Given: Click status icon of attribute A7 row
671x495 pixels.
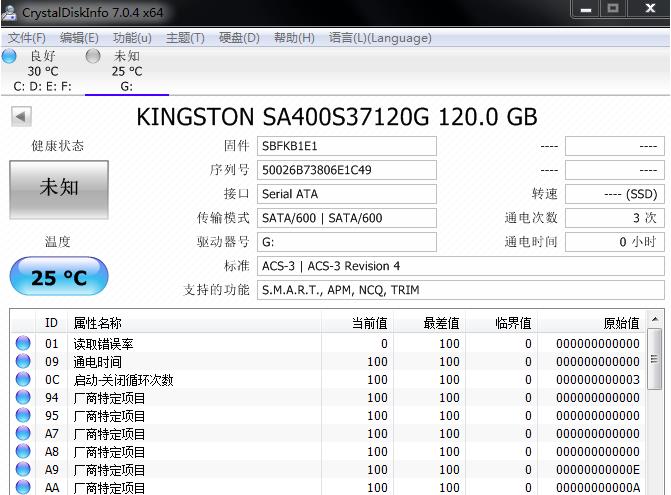Looking at the screenshot, I should [23, 434].
